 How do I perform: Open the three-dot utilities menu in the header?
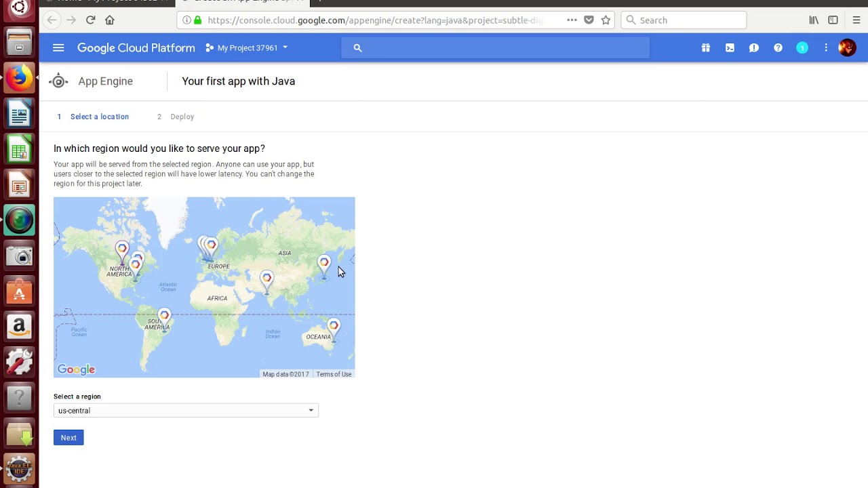click(x=826, y=47)
